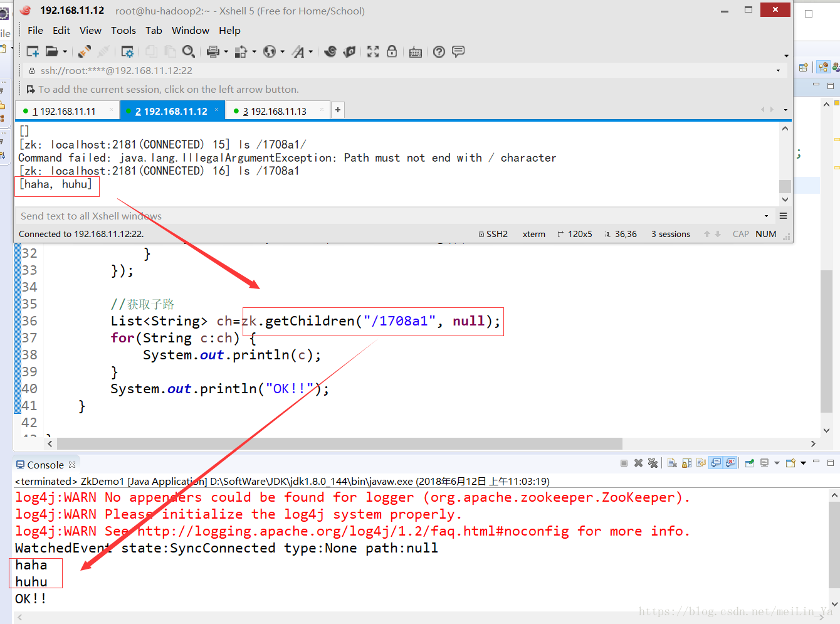The height and width of the screenshot is (624, 840).
Task: Click the Eclipse editor horizontal scrollbar
Action: [x=339, y=443]
